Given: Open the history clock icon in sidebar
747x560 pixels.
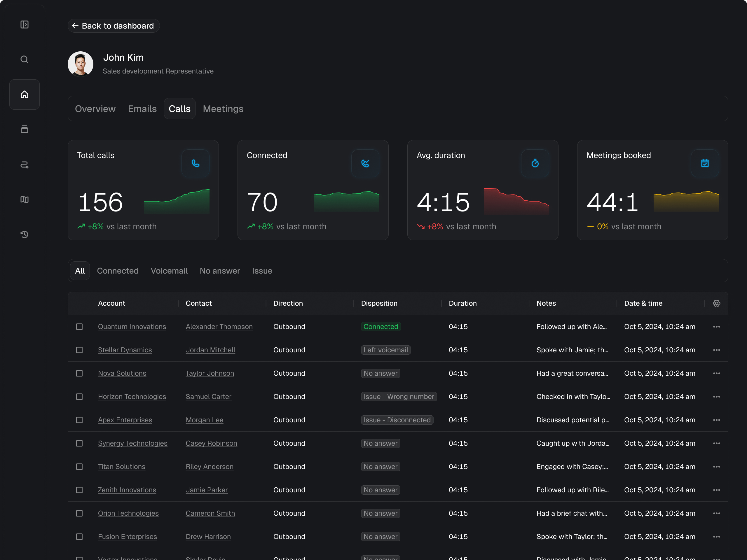Looking at the screenshot, I should (24, 234).
